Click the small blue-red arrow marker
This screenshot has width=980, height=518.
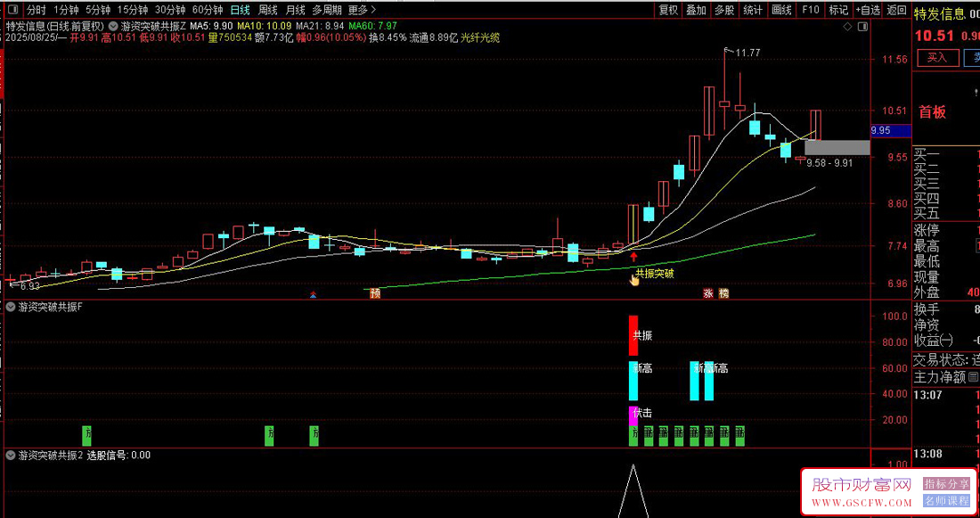point(313,294)
